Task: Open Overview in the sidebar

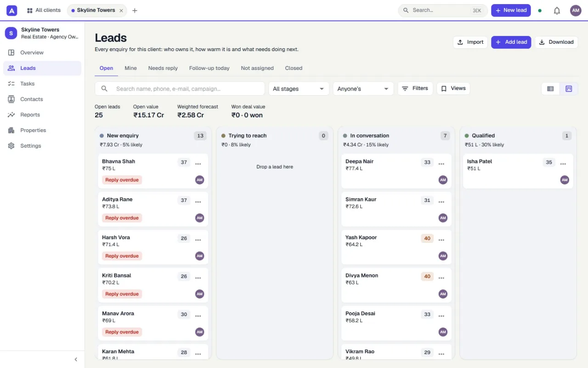Action: (42, 52)
